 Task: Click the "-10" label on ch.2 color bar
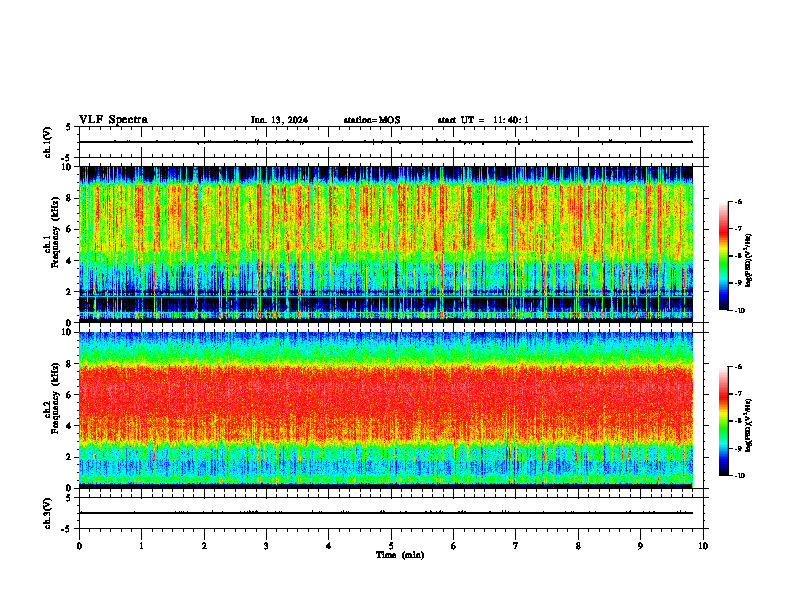[740, 476]
